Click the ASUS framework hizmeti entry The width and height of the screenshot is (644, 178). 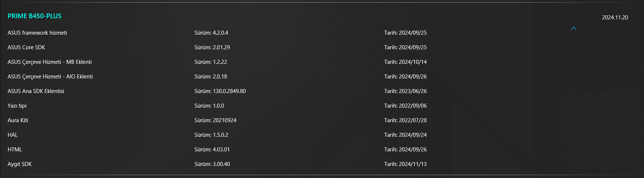pyautogui.click(x=37, y=33)
